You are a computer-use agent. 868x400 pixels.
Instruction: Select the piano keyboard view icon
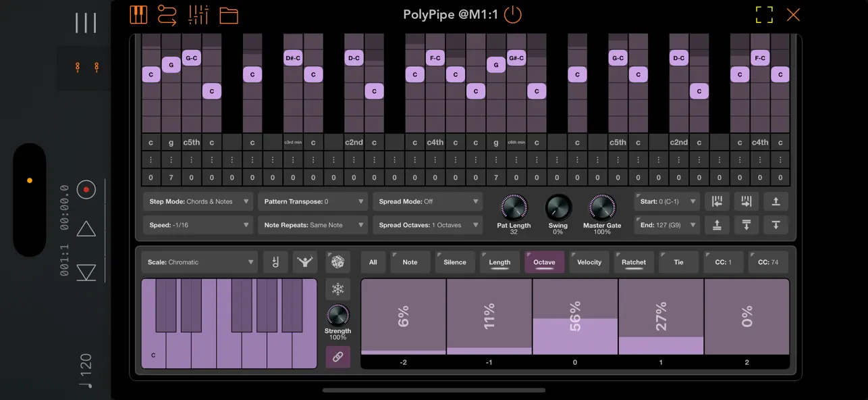click(x=138, y=15)
